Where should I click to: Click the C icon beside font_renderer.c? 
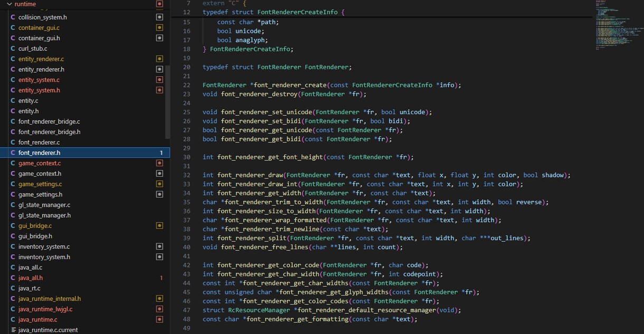(13, 142)
